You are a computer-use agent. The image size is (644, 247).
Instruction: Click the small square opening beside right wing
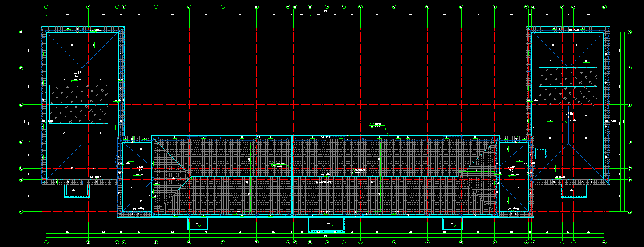coord(541,154)
